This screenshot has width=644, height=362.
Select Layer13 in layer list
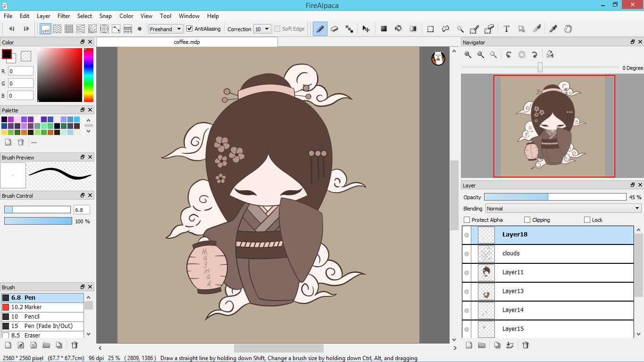548,291
